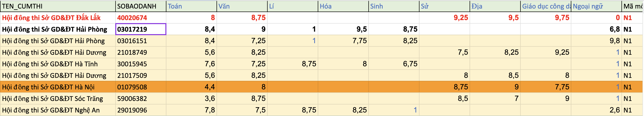Click the Toán column header
644x116 pixels.
191,6
